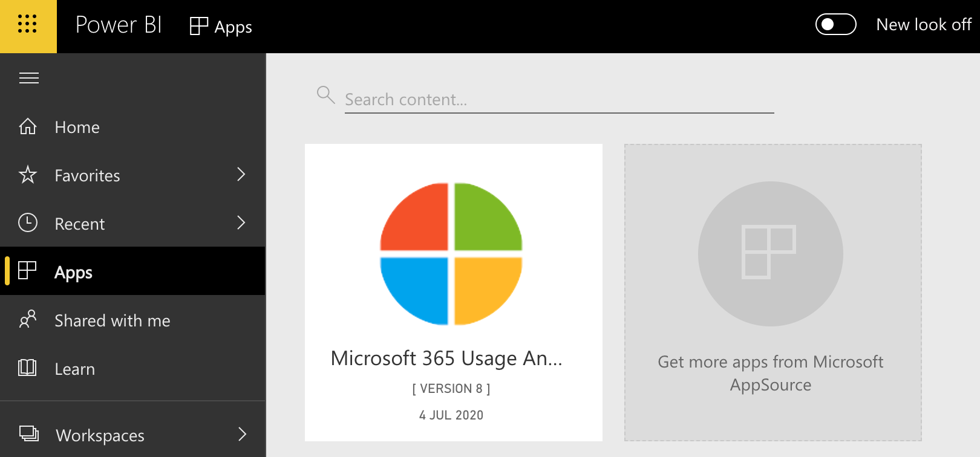Click the 4 JUL 2020 date
The image size is (980, 457).
click(451, 415)
